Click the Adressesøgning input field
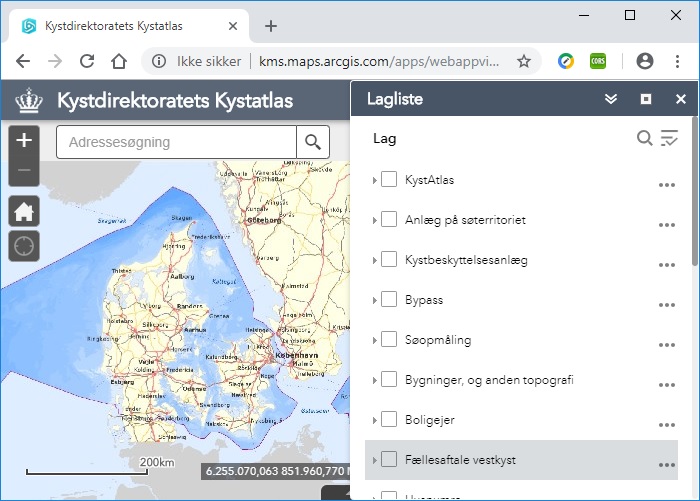700x501 pixels. (x=176, y=142)
